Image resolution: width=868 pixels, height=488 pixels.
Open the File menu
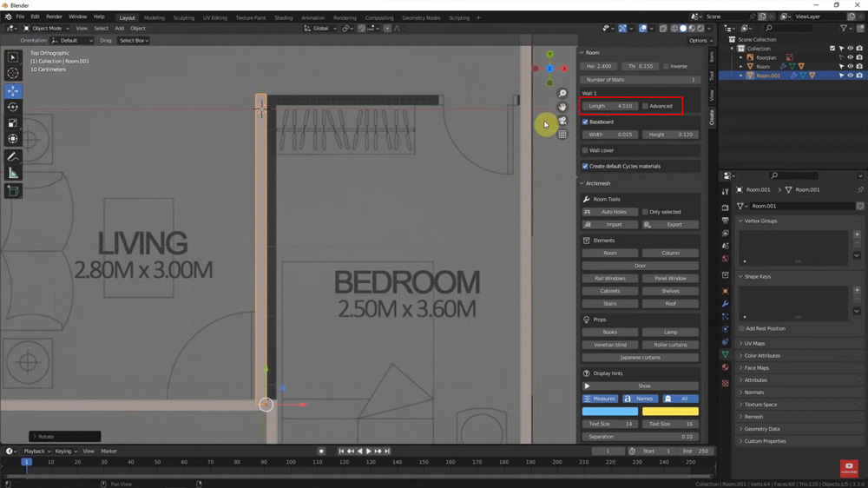[x=20, y=16]
